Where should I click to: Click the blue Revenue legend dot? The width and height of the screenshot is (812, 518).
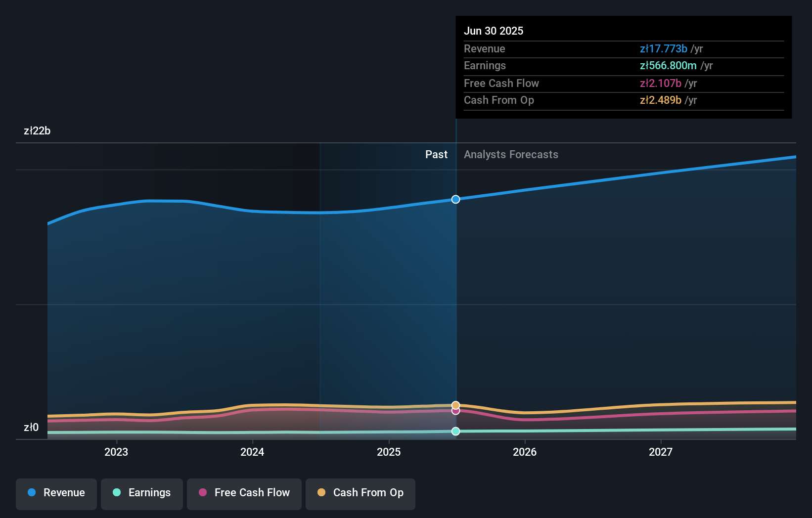point(31,492)
